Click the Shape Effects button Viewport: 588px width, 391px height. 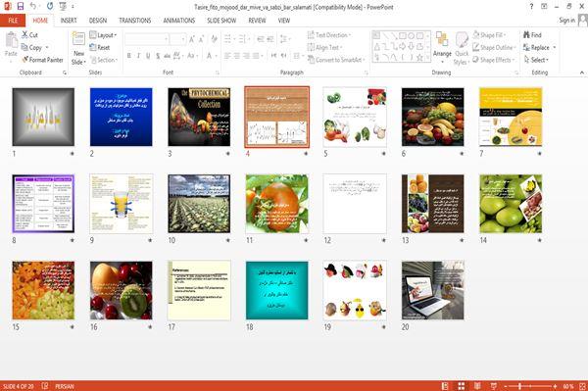click(x=494, y=60)
